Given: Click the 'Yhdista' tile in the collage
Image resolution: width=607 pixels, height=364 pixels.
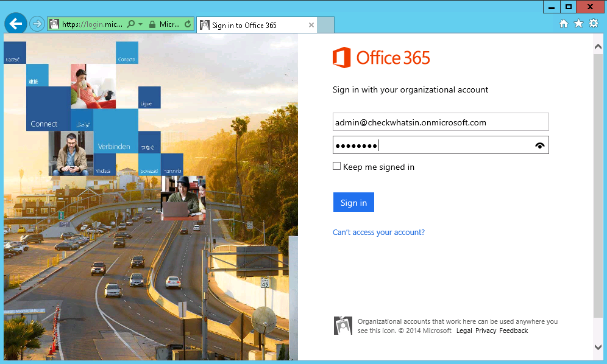Looking at the screenshot, I should click(x=105, y=165).
